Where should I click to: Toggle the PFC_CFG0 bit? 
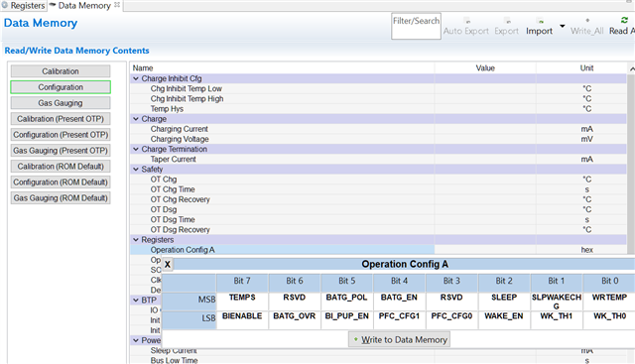[x=451, y=320]
